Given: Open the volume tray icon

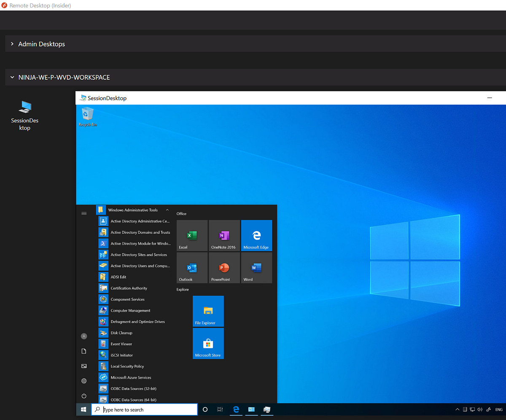Looking at the screenshot, I should click(480, 409).
